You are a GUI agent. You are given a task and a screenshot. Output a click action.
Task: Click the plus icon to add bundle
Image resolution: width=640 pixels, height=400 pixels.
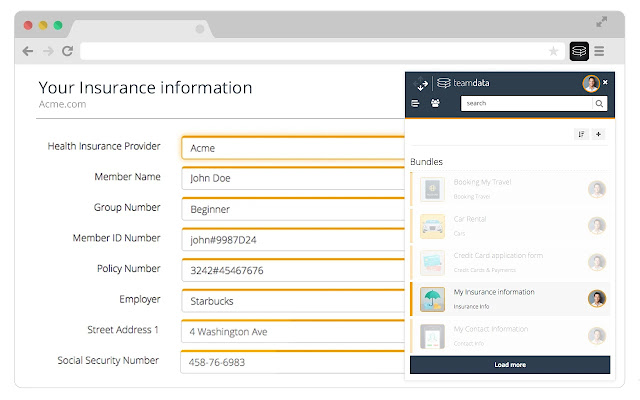[x=599, y=134]
